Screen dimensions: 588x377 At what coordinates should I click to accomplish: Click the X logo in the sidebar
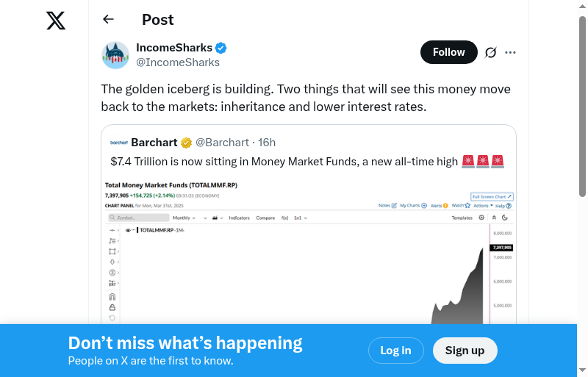[56, 21]
